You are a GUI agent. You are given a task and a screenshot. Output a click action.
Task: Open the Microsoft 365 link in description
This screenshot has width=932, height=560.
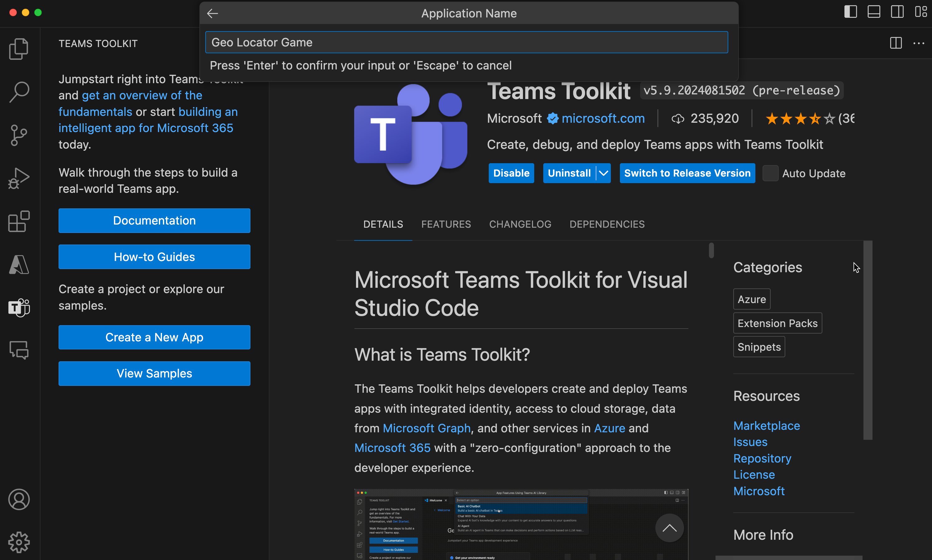click(x=392, y=448)
